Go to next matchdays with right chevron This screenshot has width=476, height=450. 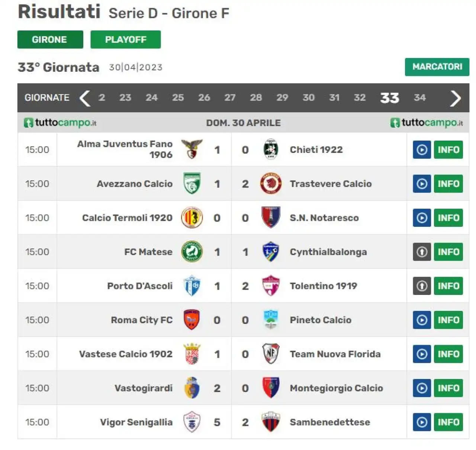click(x=455, y=98)
